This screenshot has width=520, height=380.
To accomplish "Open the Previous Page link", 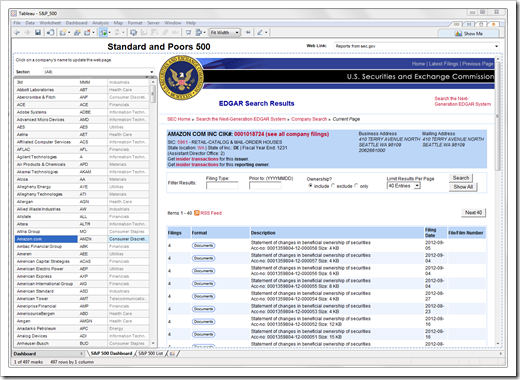I will click(x=477, y=64).
